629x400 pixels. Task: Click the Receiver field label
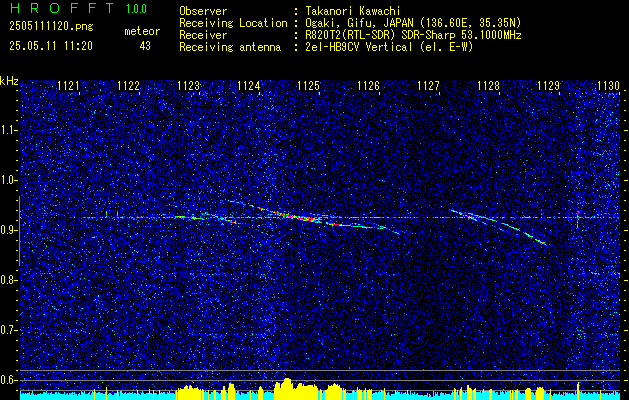click(203, 35)
